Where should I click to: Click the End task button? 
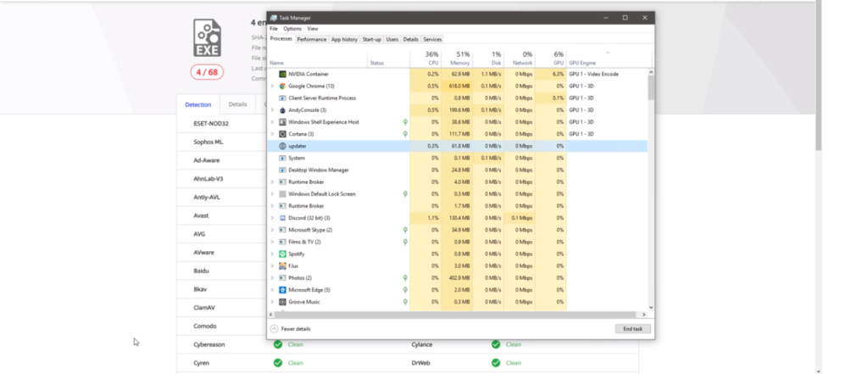point(632,328)
